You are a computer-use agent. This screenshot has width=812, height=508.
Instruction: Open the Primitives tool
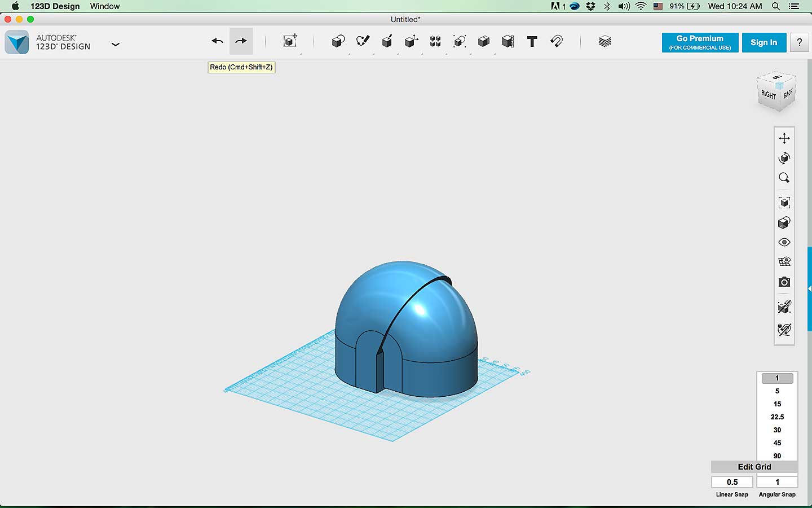tap(338, 41)
